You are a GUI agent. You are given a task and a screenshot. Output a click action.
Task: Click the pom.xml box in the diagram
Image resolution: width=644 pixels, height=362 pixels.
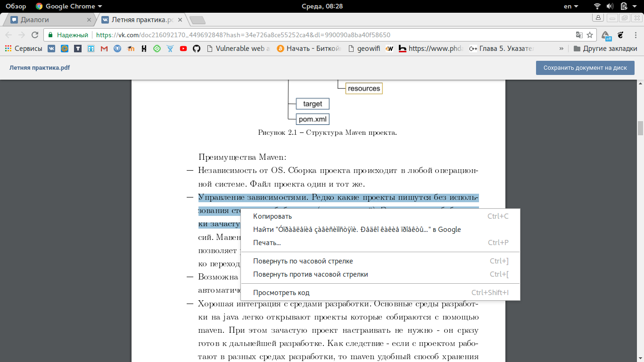click(313, 119)
